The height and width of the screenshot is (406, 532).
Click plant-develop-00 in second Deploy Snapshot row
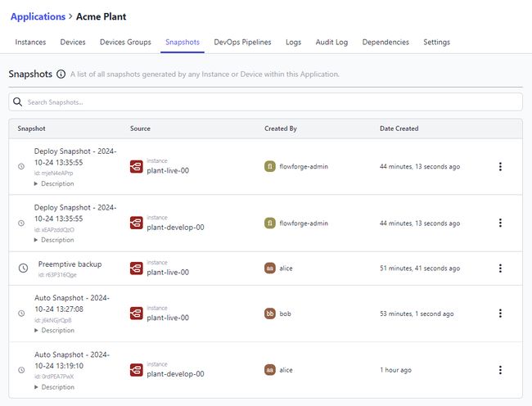(175, 227)
